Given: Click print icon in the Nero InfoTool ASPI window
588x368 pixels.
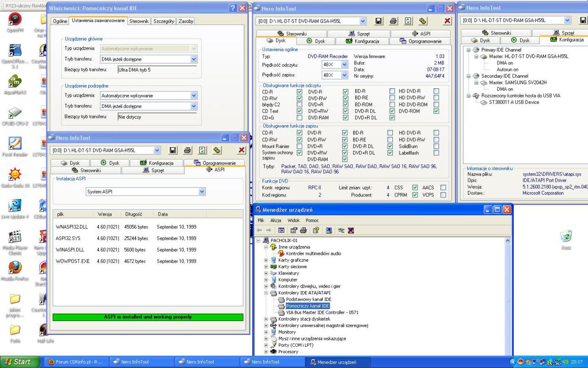Looking at the screenshot, I should (187, 150).
